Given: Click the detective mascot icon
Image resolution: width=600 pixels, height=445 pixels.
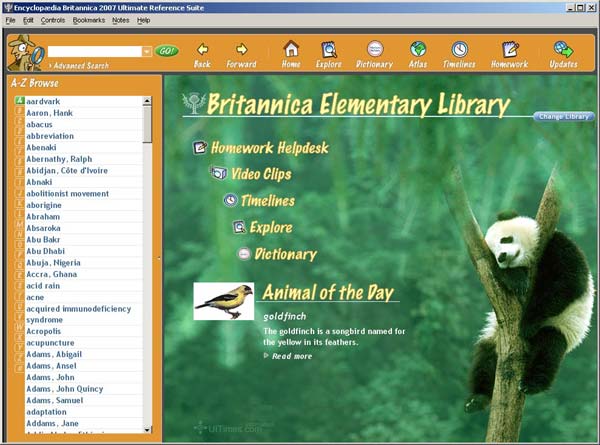Looking at the screenshot, I should tap(25, 53).
